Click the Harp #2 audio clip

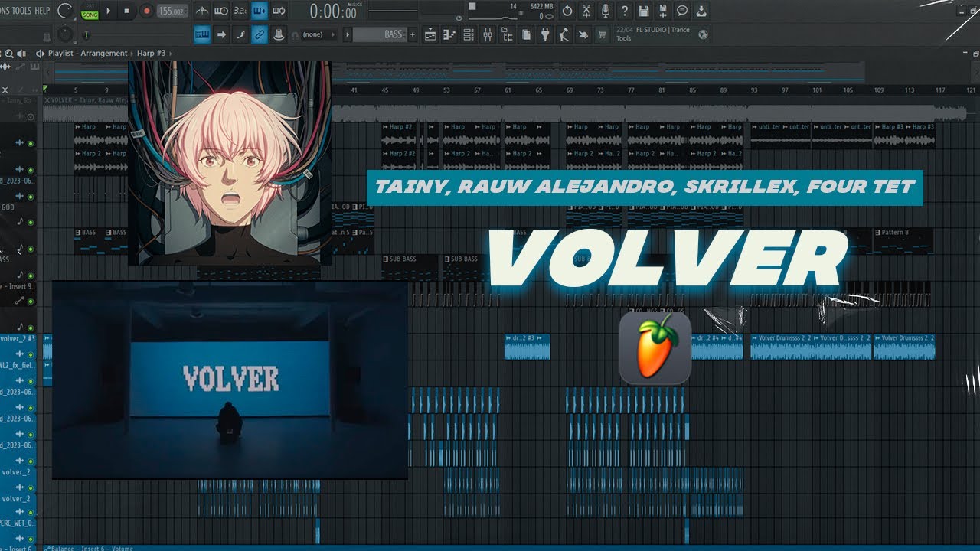tap(400, 135)
